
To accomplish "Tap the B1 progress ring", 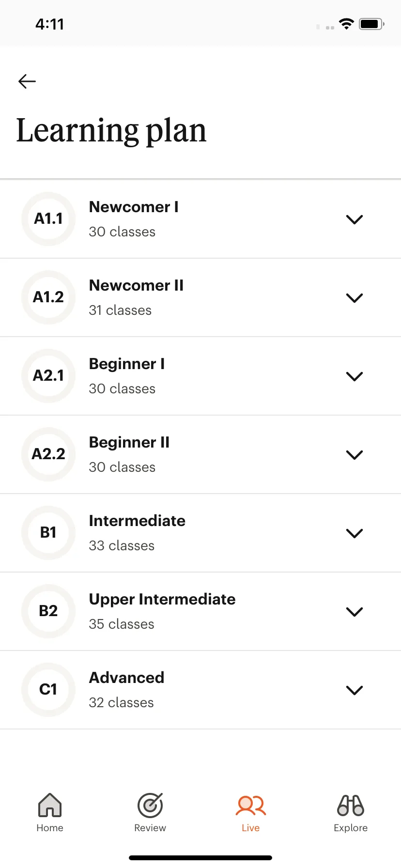I will pos(48,533).
